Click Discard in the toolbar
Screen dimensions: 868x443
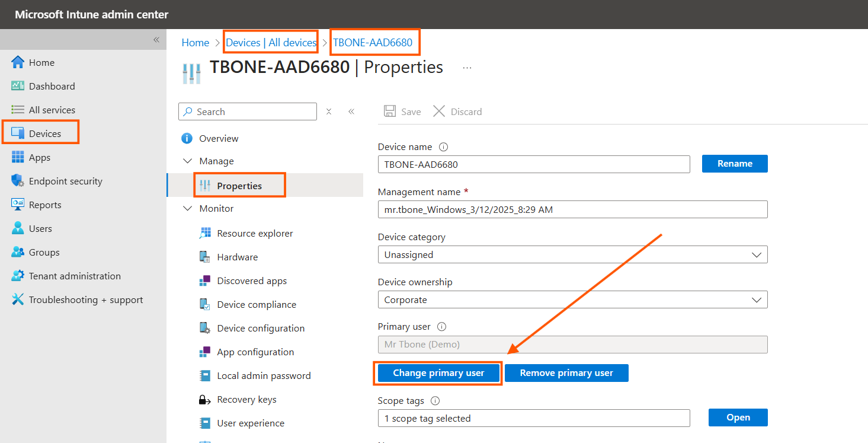point(457,111)
